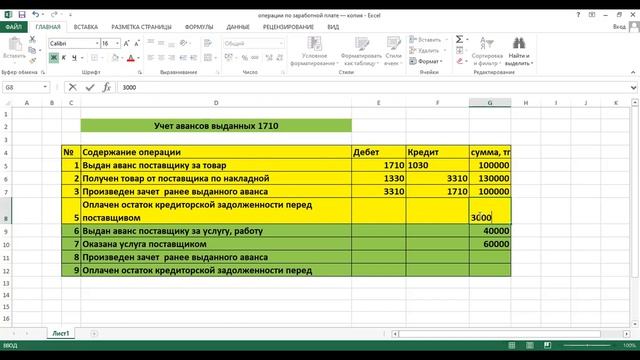Cancel cell entry with the X icon
Screen dimensions: 640x360
(73, 87)
